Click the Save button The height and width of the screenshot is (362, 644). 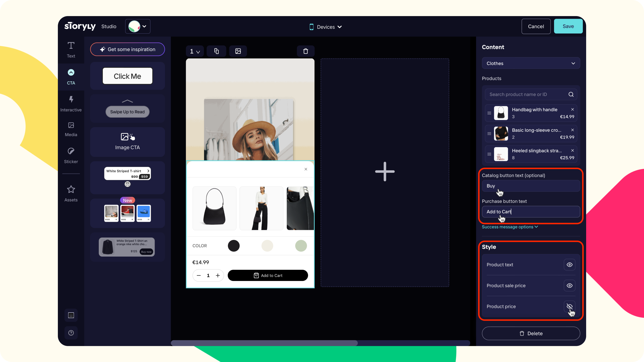(x=568, y=26)
